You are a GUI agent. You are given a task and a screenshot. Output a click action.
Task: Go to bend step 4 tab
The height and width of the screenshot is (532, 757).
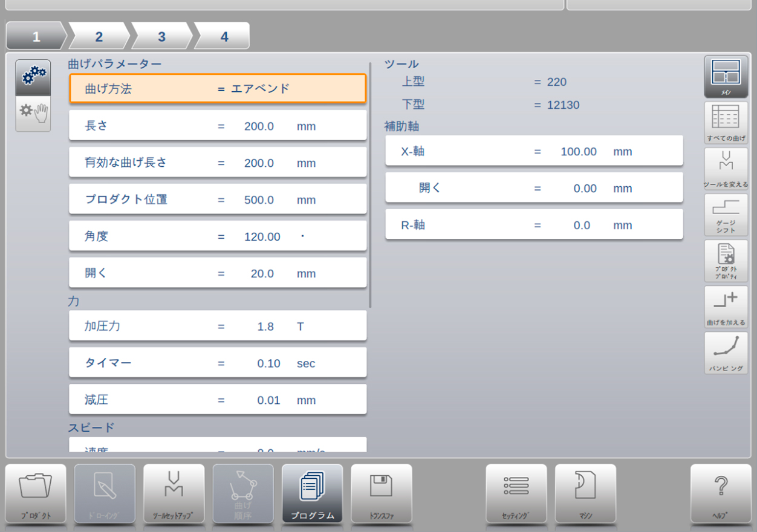coord(224,36)
